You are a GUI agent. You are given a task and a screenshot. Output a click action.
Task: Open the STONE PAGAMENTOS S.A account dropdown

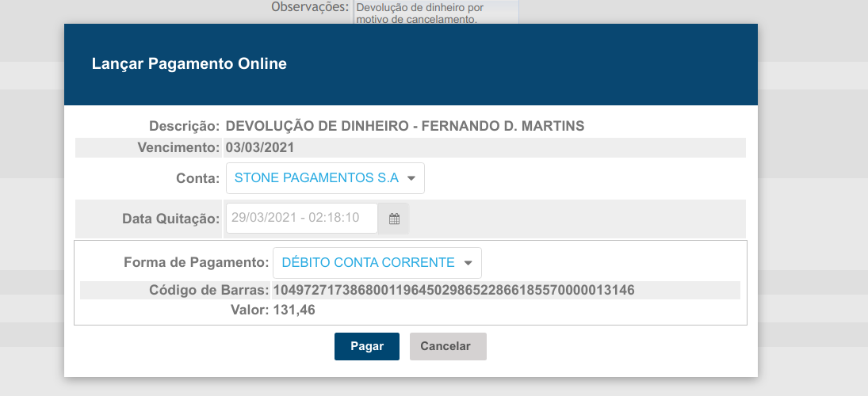click(325, 178)
